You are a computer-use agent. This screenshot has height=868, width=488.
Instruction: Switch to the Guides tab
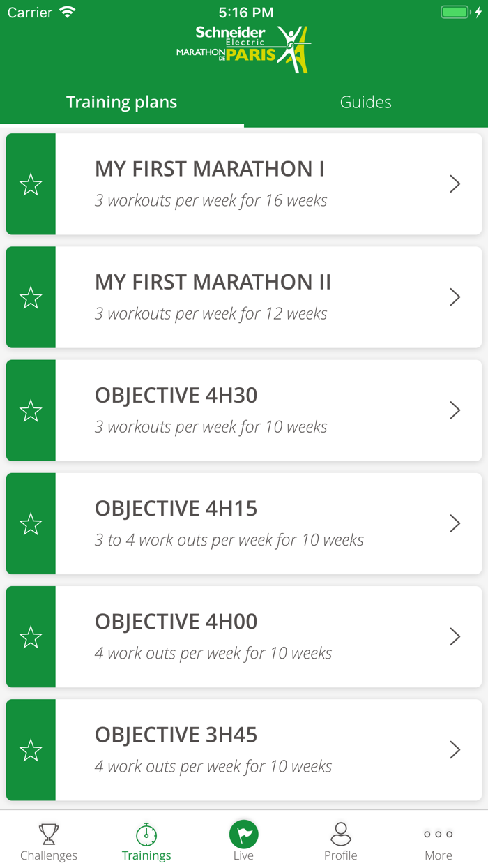click(x=365, y=102)
